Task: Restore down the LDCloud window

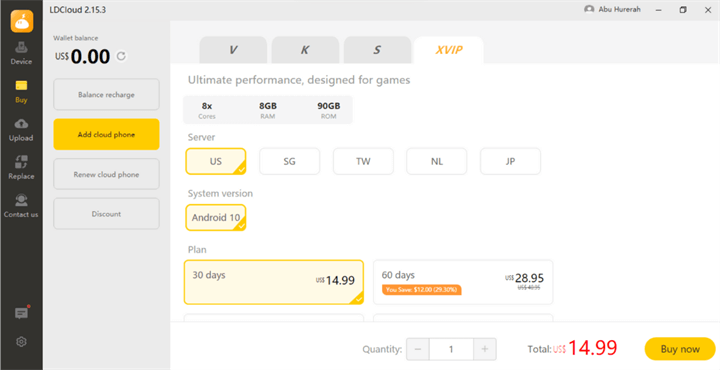Action: (683, 10)
